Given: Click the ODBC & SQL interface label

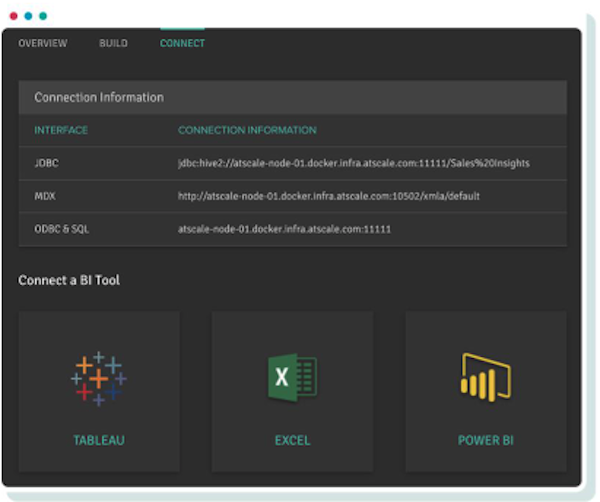Looking at the screenshot, I should click(x=62, y=229).
